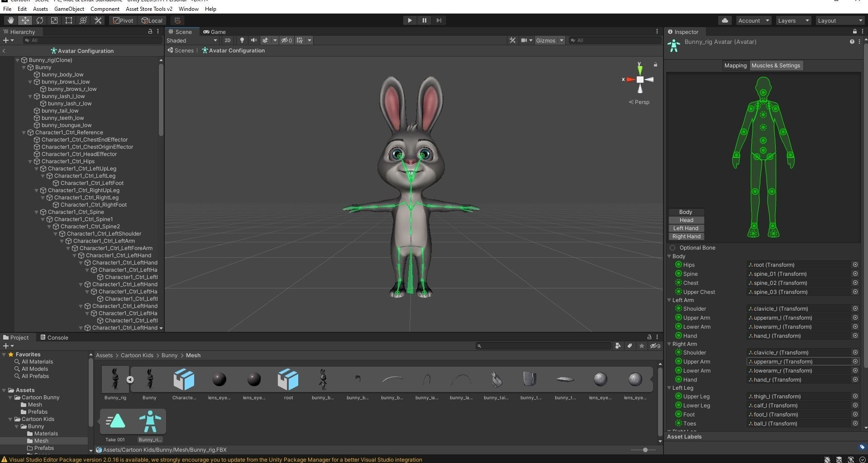This screenshot has height=463, width=868.
Task: Toggle scene lighting bulb icon
Action: (x=242, y=40)
